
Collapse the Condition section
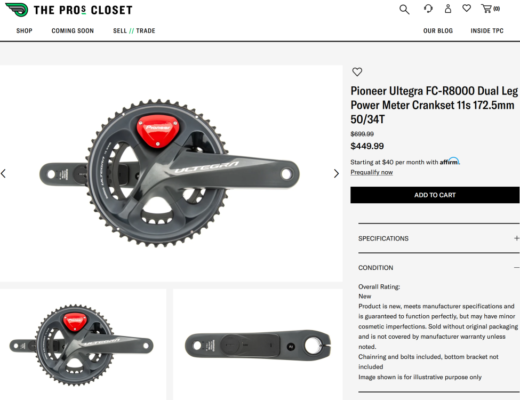coord(439,268)
